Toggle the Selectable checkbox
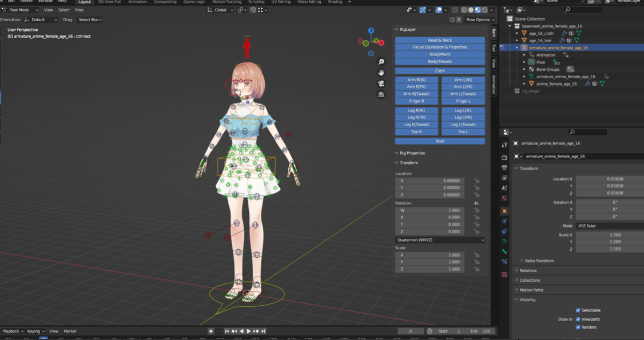Image resolution: width=644 pixels, height=340 pixels. click(x=578, y=310)
